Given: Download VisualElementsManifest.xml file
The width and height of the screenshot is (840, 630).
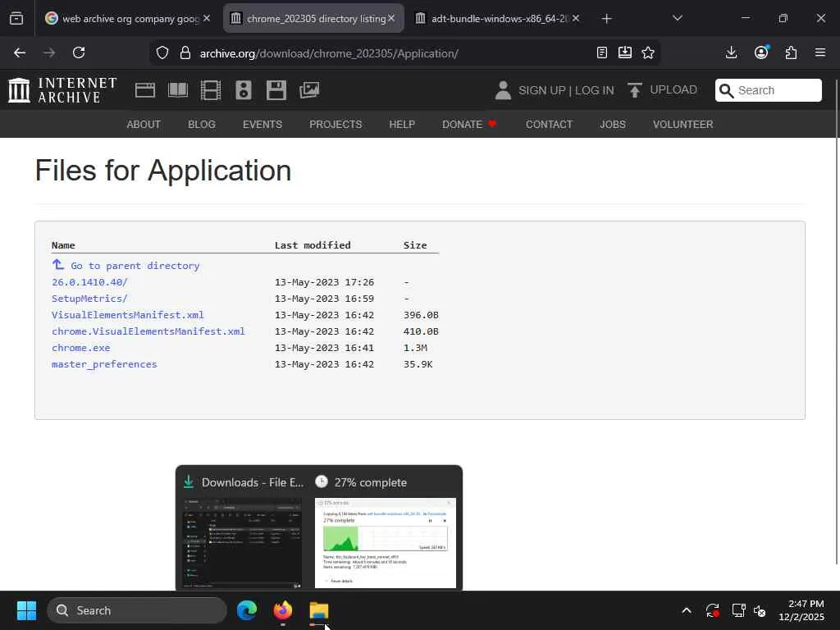Looking at the screenshot, I should click(x=127, y=315).
